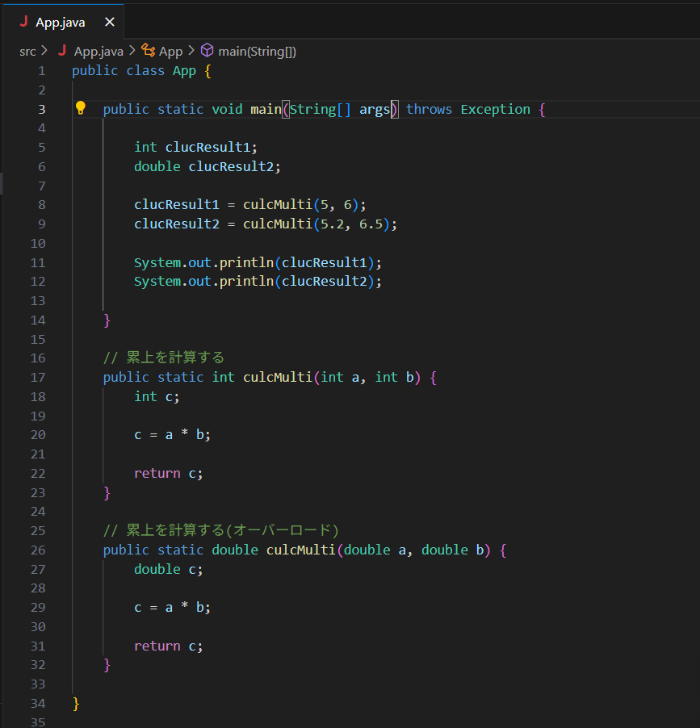The width and height of the screenshot is (700, 728).
Task: Open the src folder breadcrumb
Action: pos(27,51)
